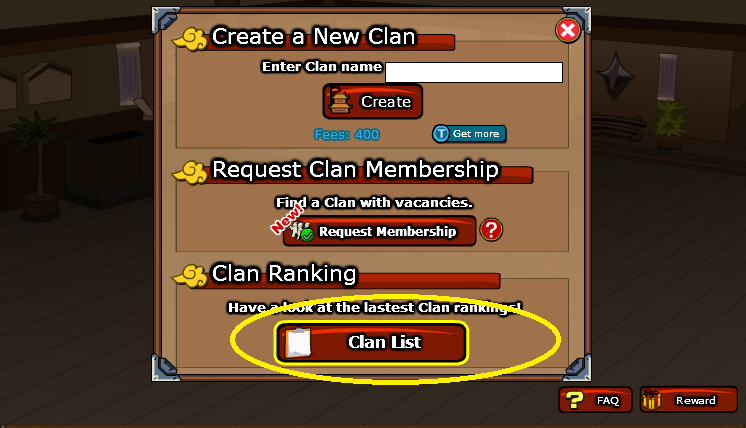Viewport: 746px width, 428px height.
Task: Open Request Membership
Action: tap(379, 231)
